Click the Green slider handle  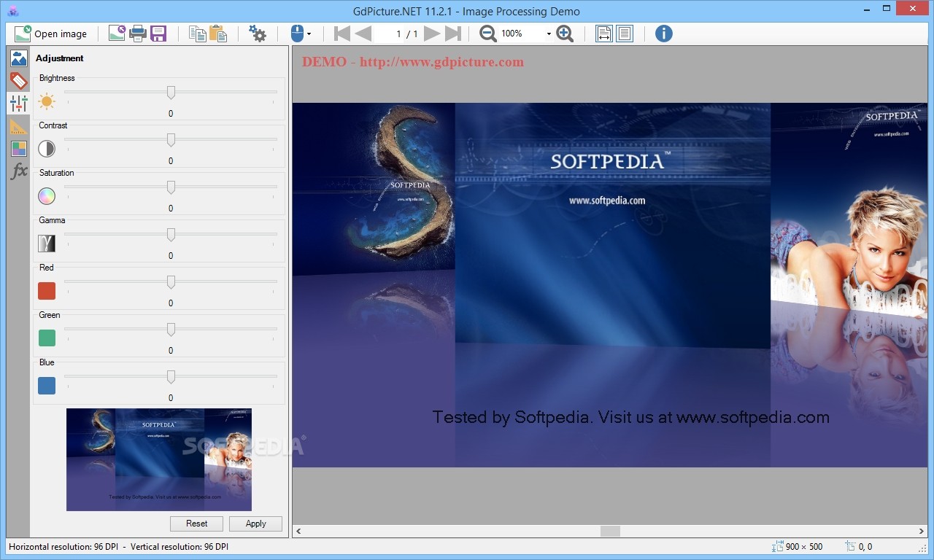click(x=171, y=330)
